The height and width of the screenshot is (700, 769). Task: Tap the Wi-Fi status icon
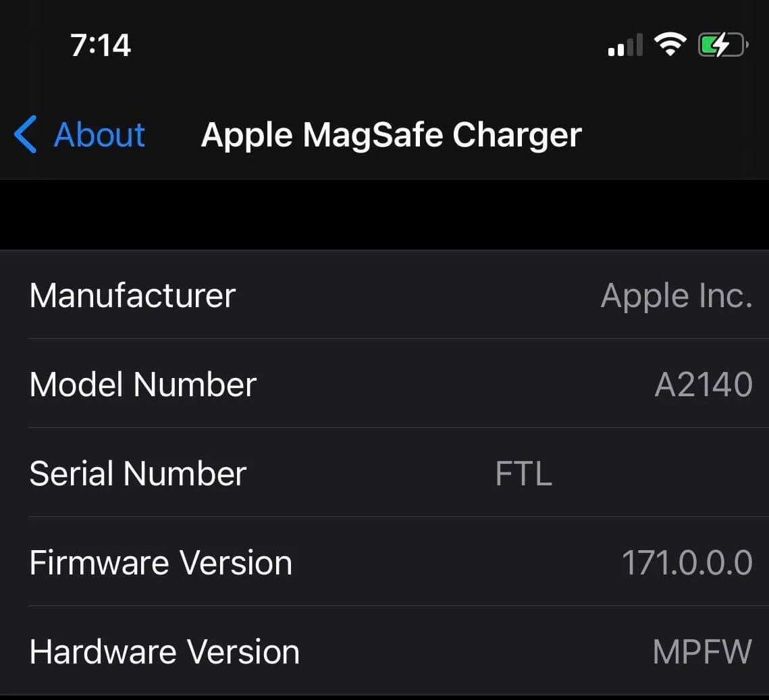(669, 45)
